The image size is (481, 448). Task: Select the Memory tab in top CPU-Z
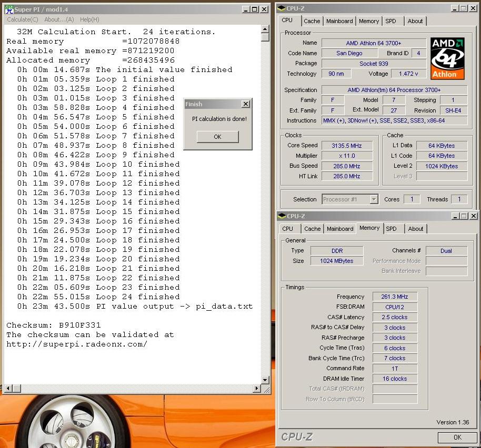369,21
